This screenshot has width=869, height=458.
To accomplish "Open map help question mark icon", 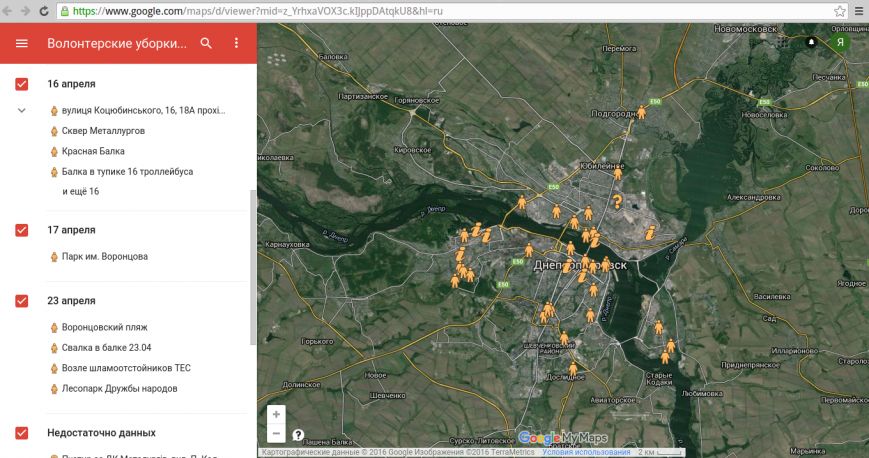I will 298,435.
